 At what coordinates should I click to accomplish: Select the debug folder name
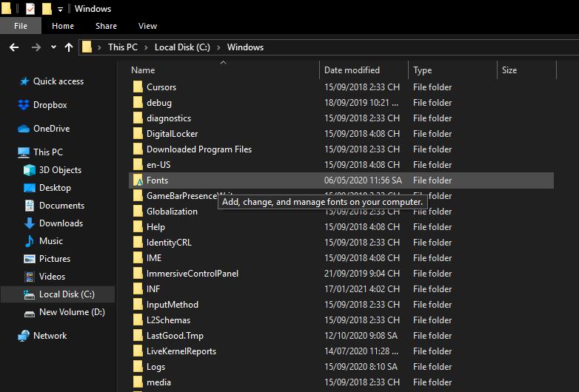[158, 103]
